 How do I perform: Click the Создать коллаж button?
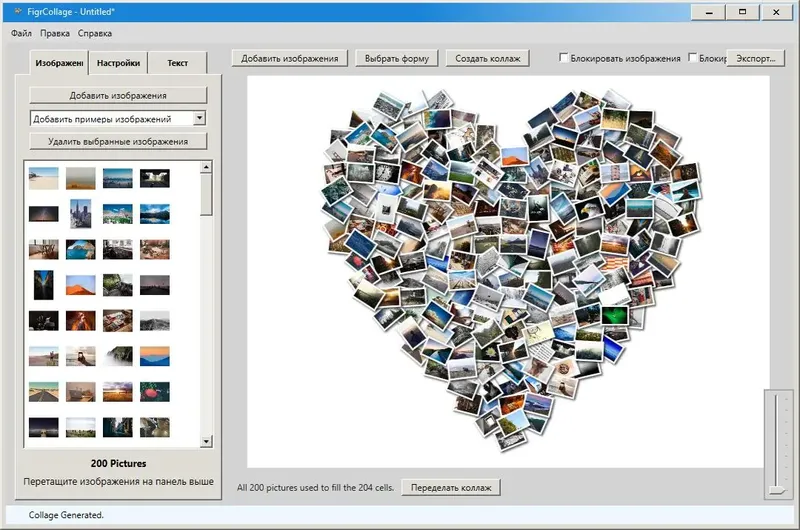point(488,58)
